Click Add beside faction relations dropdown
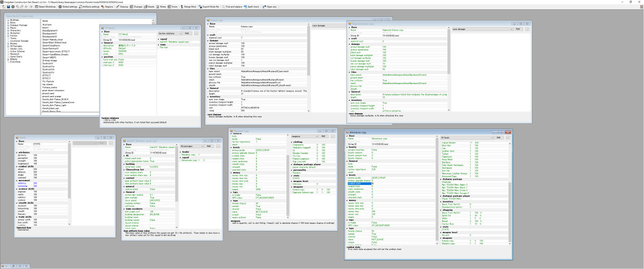The image size is (644, 269). coord(187,33)
